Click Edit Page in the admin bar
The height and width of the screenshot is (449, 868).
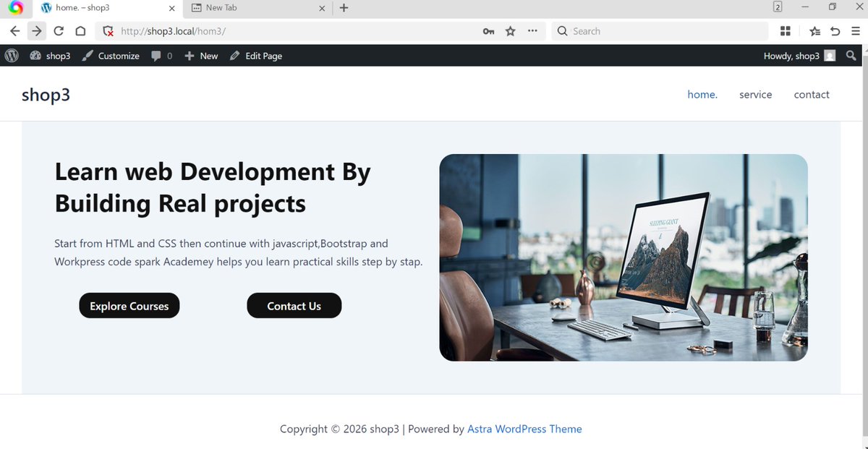pos(256,56)
